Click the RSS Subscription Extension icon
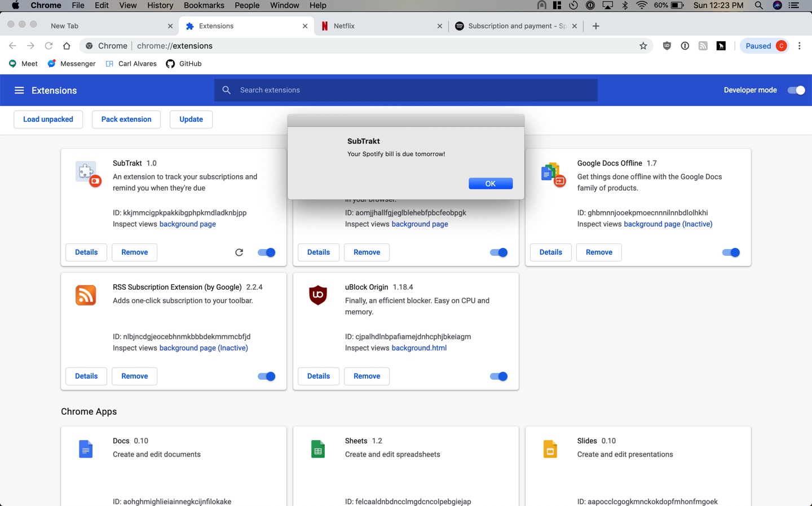This screenshot has width=812, height=506. pos(86,295)
